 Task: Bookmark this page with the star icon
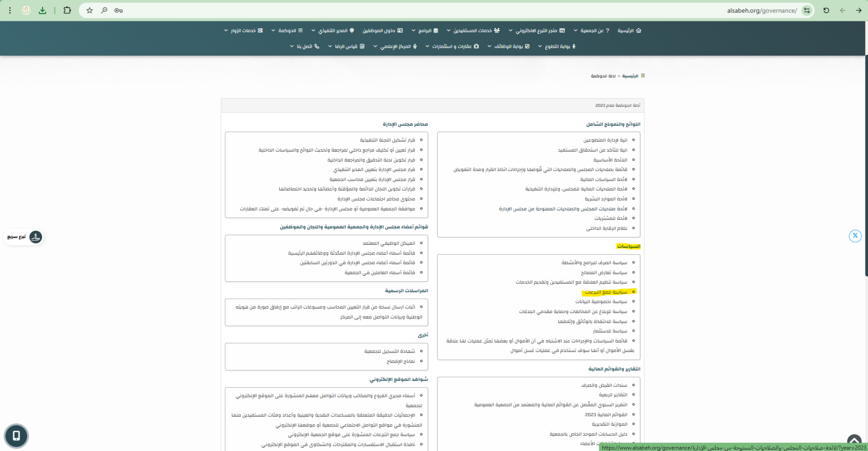pos(90,11)
